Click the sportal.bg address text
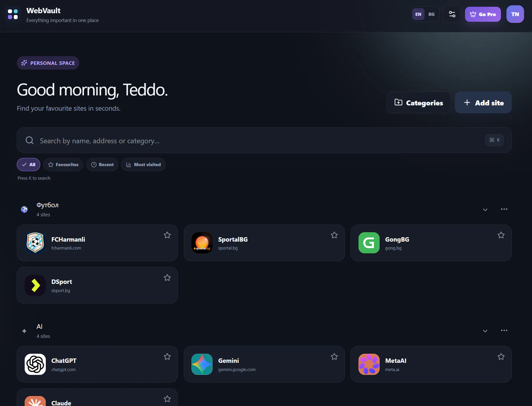The width and height of the screenshot is (532, 406). (x=228, y=248)
